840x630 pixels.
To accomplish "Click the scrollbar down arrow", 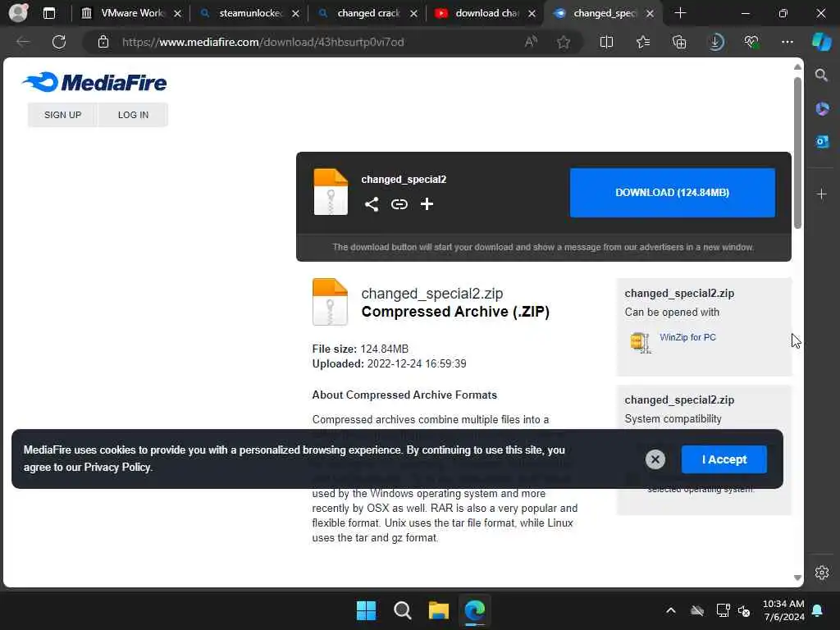I will tap(797, 577).
